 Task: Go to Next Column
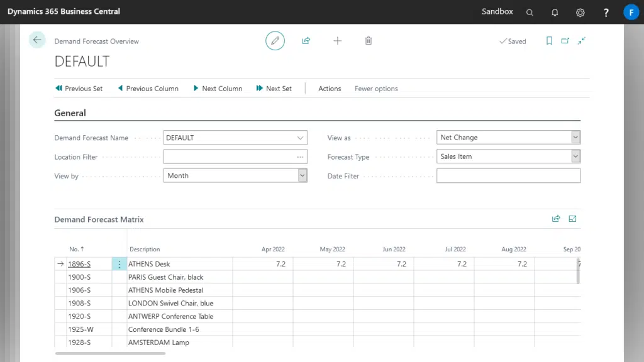click(218, 89)
